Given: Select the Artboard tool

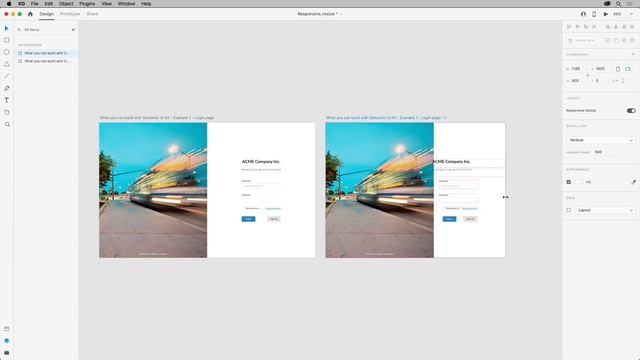Looking at the screenshot, I should coord(7,112).
